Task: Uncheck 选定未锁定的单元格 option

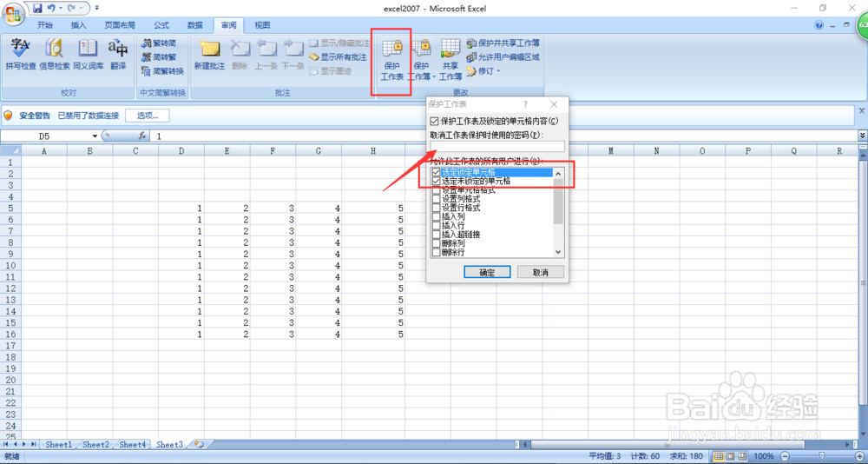Action: coord(437,182)
